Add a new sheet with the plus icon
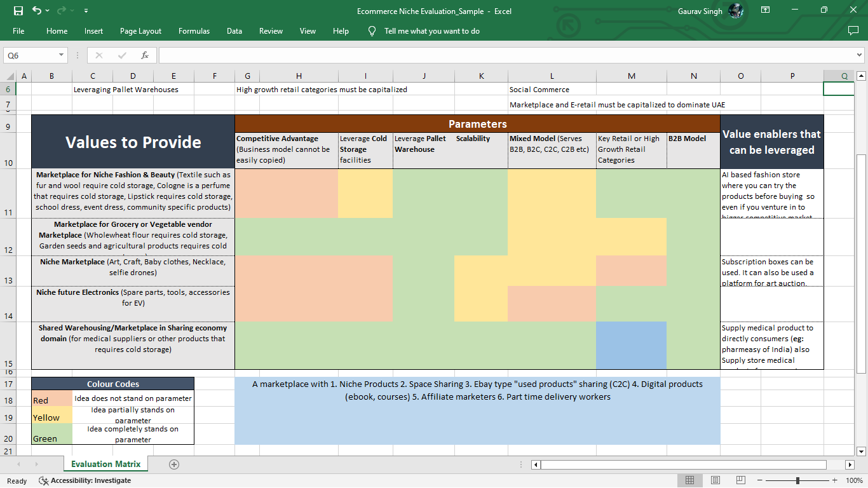The image size is (868, 488). tap(174, 464)
